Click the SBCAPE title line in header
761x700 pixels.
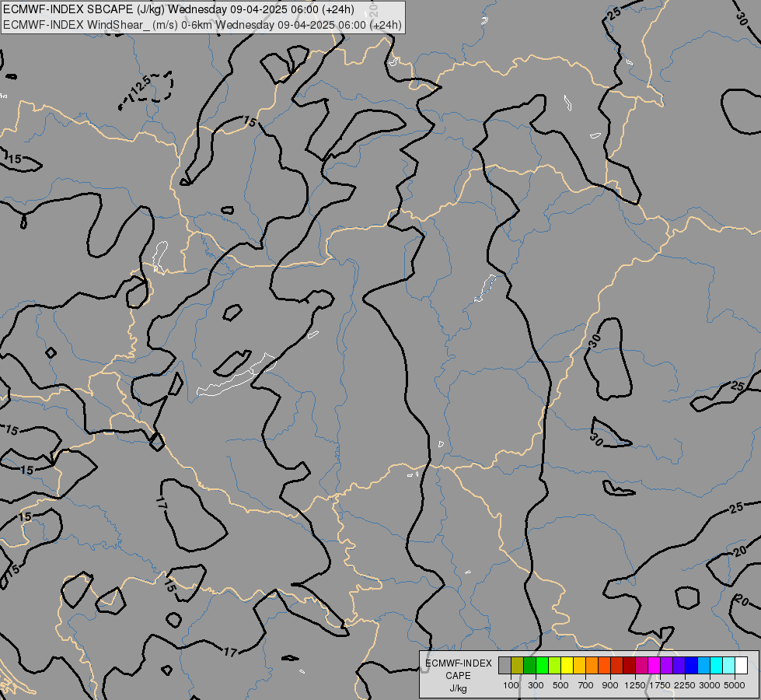pos(179,9)
